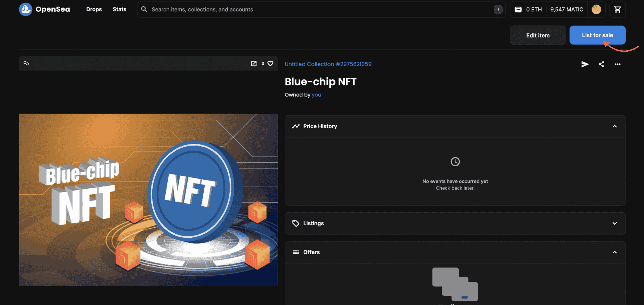Open the Stats menu
644x305 pixels.
tap(119, 9)
